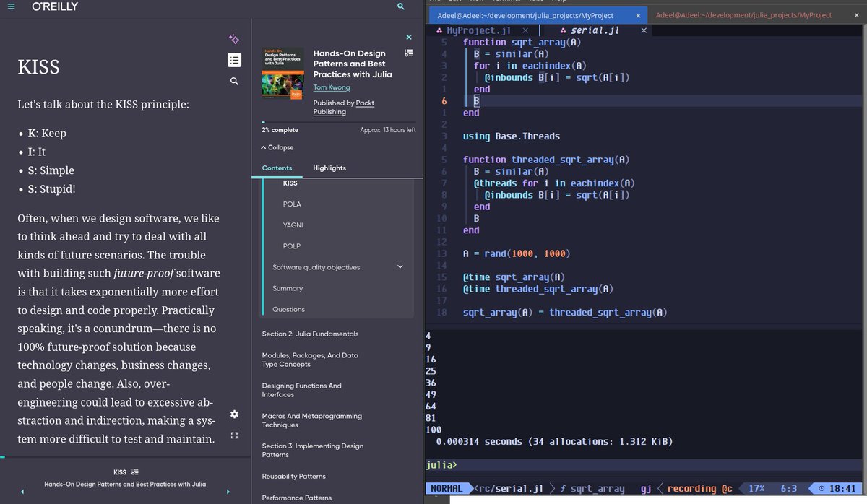This screenshot has width=867, height=504.
Task: Switch to the Highlights tab
Action: [329, 168]
